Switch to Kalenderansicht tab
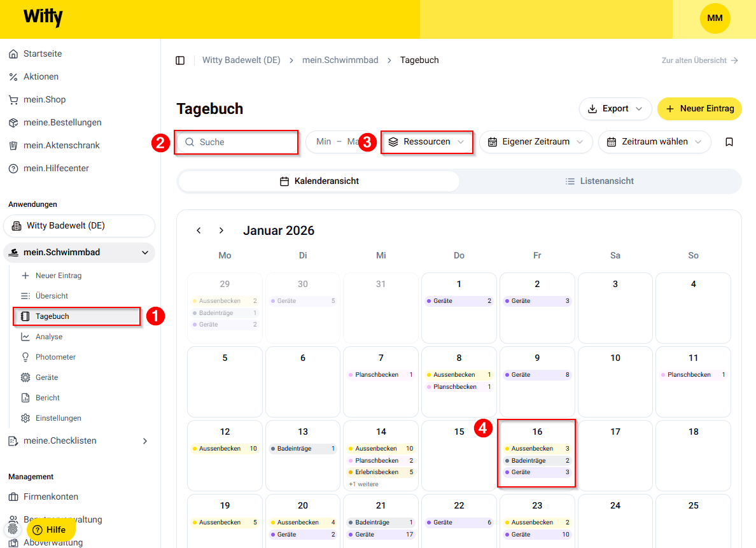756x548 pixels. coord(319,181)
